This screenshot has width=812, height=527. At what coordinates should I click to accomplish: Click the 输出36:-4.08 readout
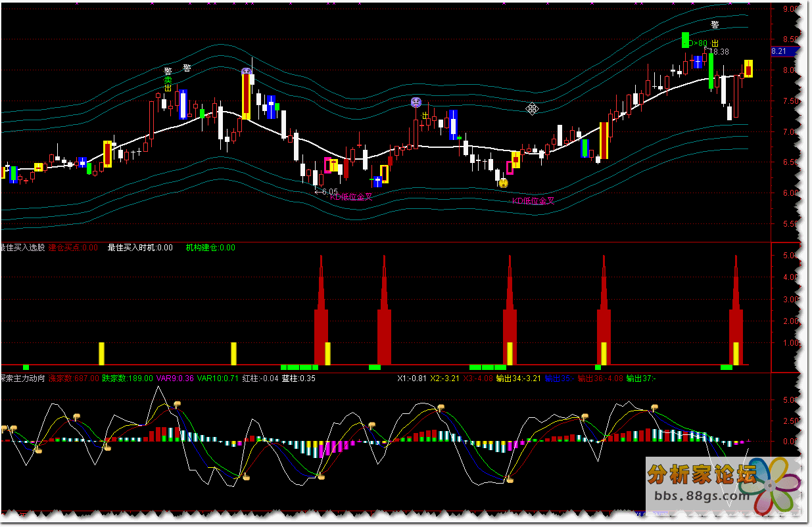(601, 378)
